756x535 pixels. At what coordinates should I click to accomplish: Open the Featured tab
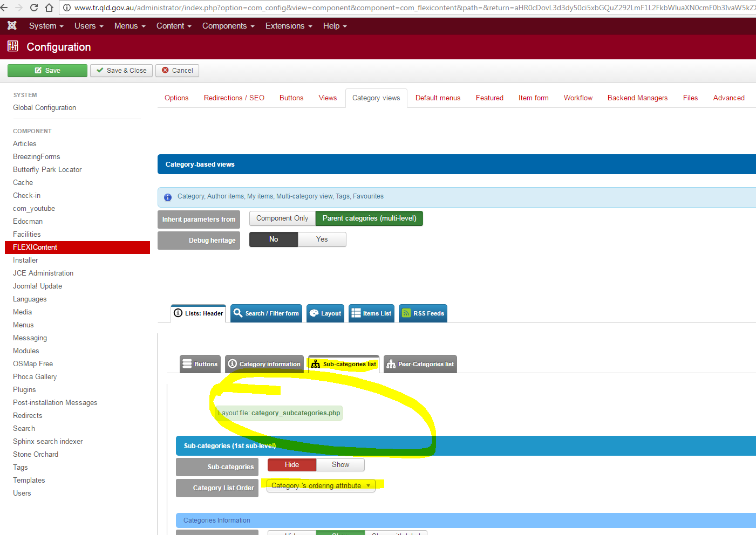pyautogui.click(x=489, y=98)
